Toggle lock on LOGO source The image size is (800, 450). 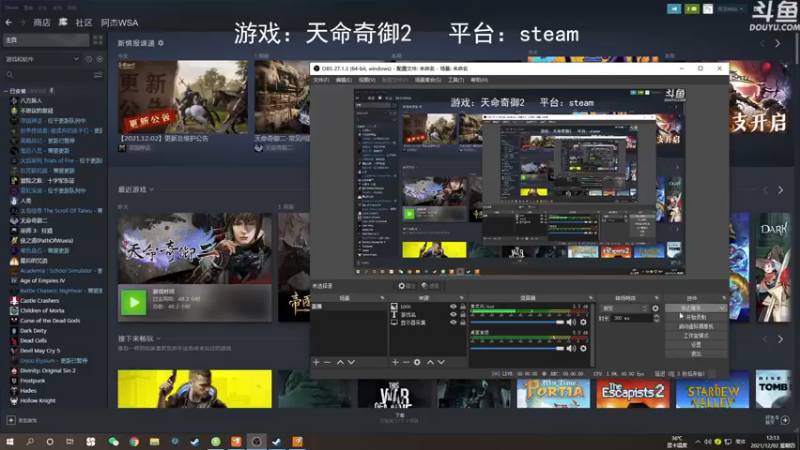[463, 307]
